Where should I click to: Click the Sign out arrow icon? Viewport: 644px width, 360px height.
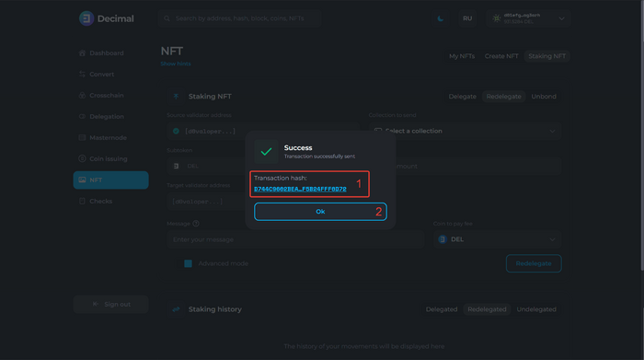(96, 304)
